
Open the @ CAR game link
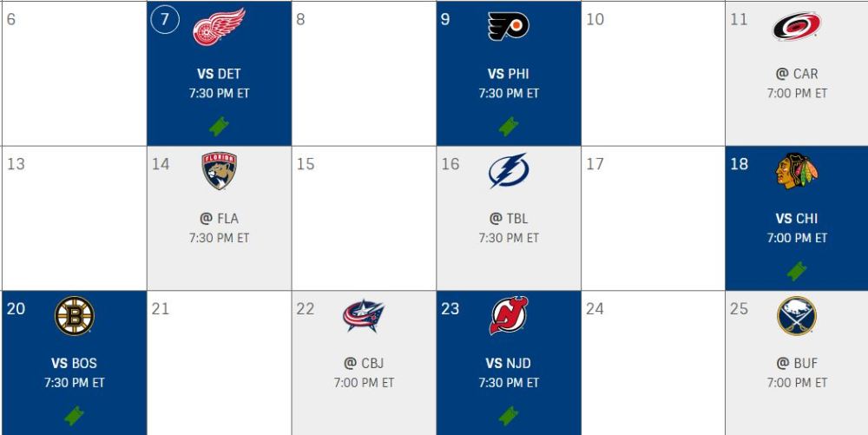pyautogui.click(x=797, y=75)
